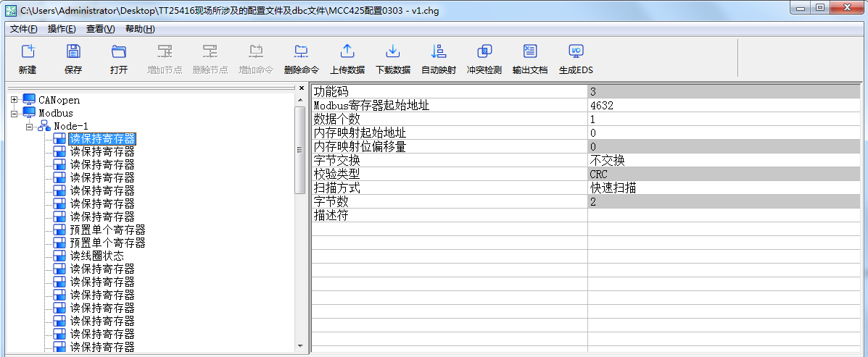The width and height of the screenshot is (868, 357).
Task: Open the 查看(V) menu
Action: point(100,29)
